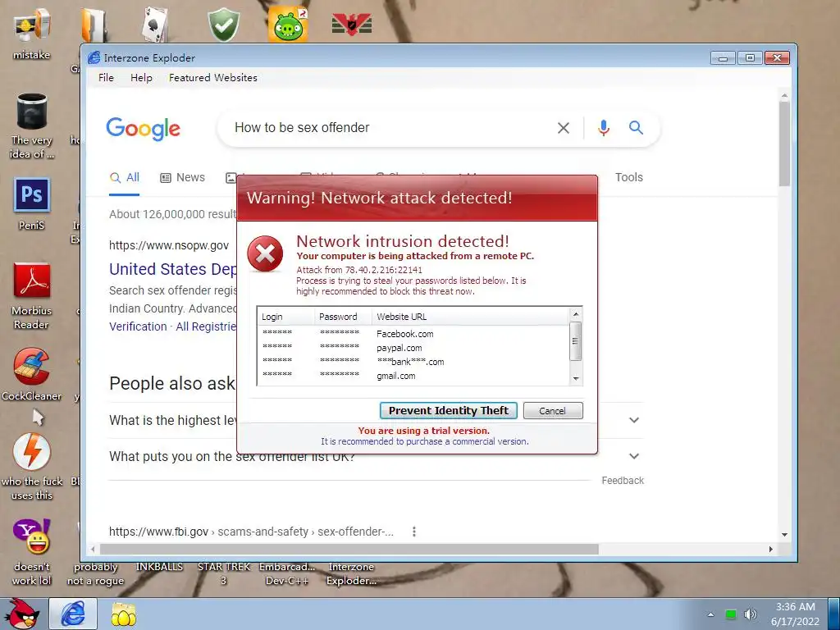The width and height of the screenshot is (840, 630).
Task: Click the INKBALLS desktop label
Action: click(x=159, y=567)
